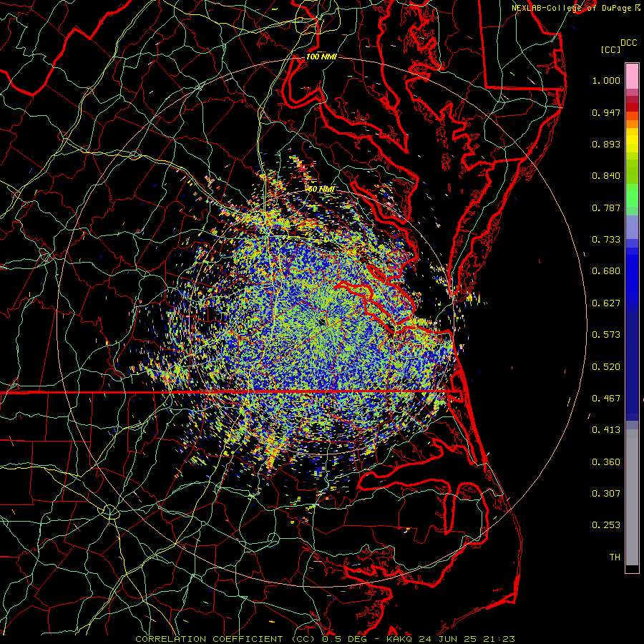Pick the lavender band on the color bar

[632, 227]
